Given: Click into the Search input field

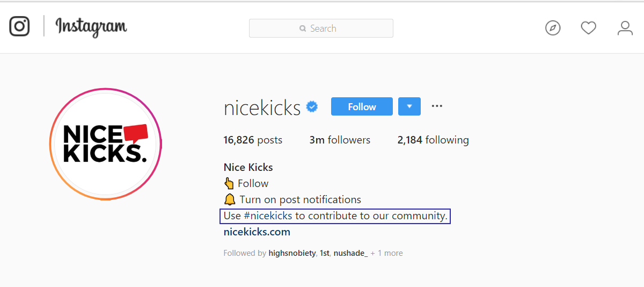Looking at the screenshot, I should click(321, 28).
